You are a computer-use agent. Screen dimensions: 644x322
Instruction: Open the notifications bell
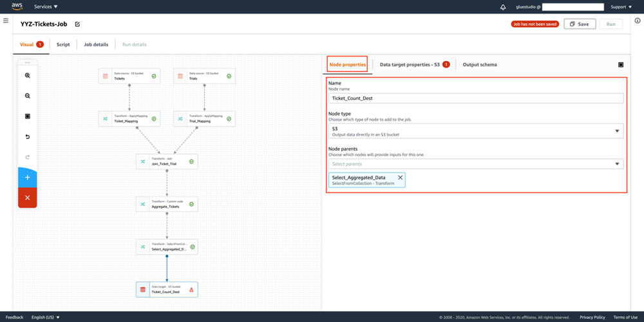coord(503,7)
